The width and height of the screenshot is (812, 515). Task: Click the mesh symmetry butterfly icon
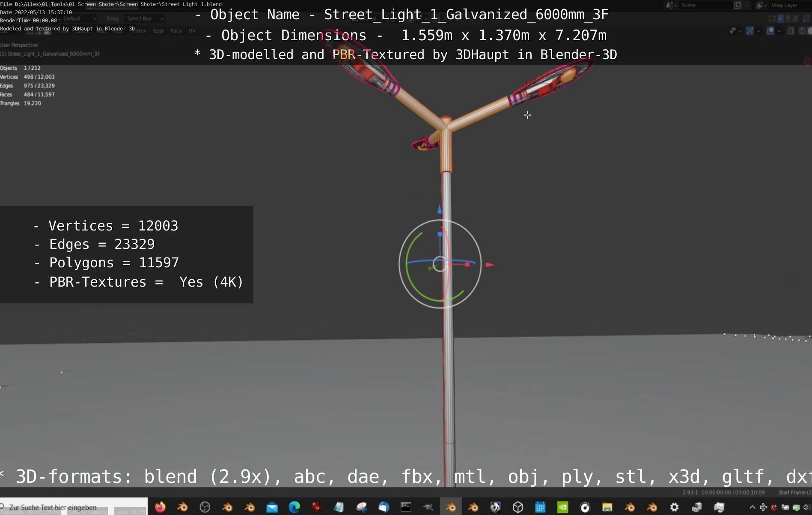coord(771,18)
